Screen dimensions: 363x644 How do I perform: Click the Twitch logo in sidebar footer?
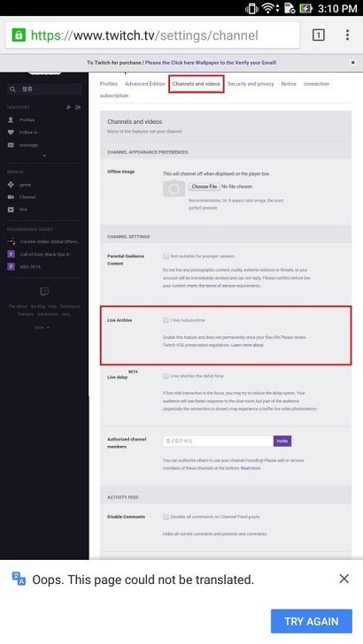pyautogui.click(x=44, y=292)
